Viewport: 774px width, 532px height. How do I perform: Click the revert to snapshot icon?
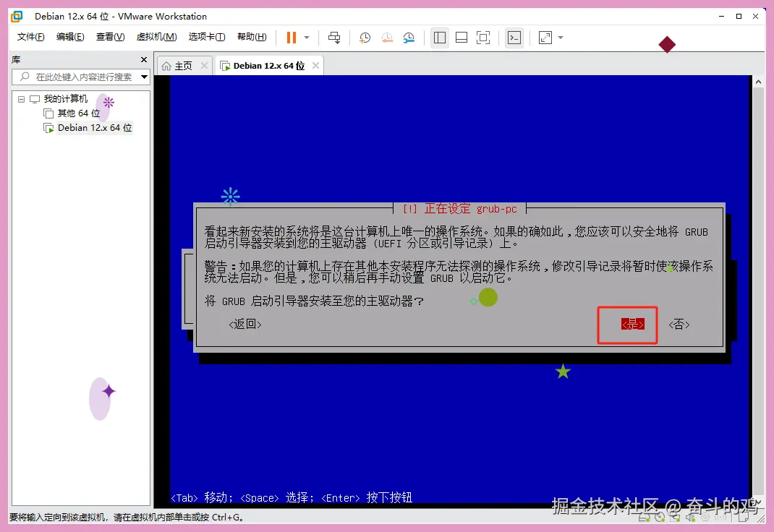(x=387, y=38)
